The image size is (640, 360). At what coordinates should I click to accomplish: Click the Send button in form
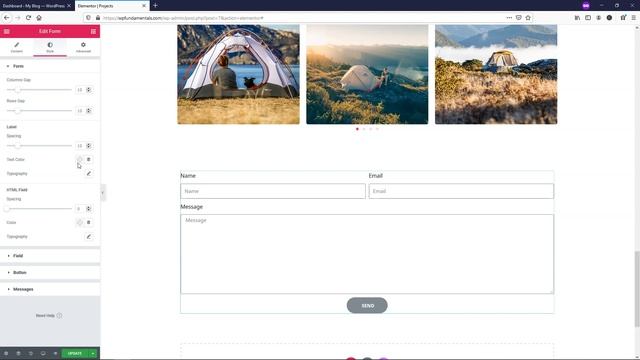[x=367, y=305]
